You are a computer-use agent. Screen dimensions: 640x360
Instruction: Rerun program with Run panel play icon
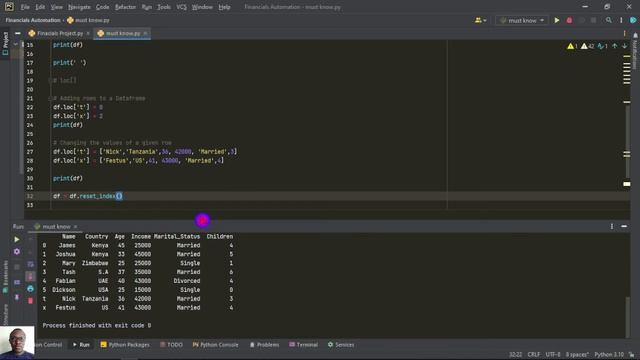[17, 240]
